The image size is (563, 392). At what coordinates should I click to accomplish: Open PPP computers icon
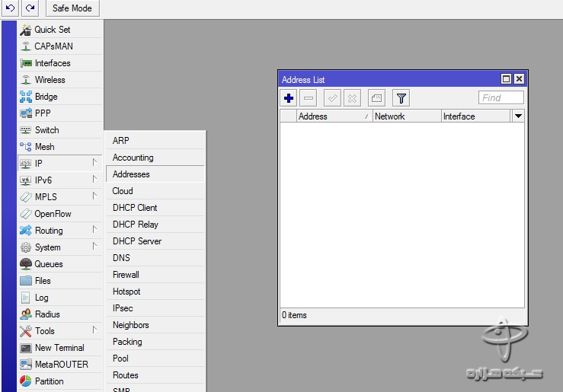[x=25, y=113]
